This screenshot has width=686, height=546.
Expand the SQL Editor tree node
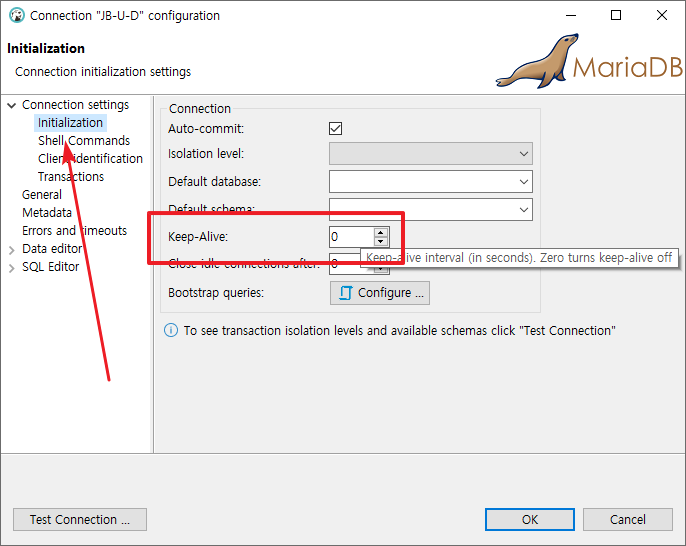(11, 267)
